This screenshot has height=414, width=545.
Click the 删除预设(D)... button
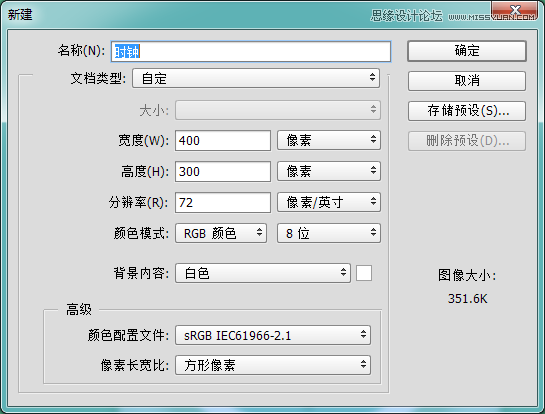point(467,141)
